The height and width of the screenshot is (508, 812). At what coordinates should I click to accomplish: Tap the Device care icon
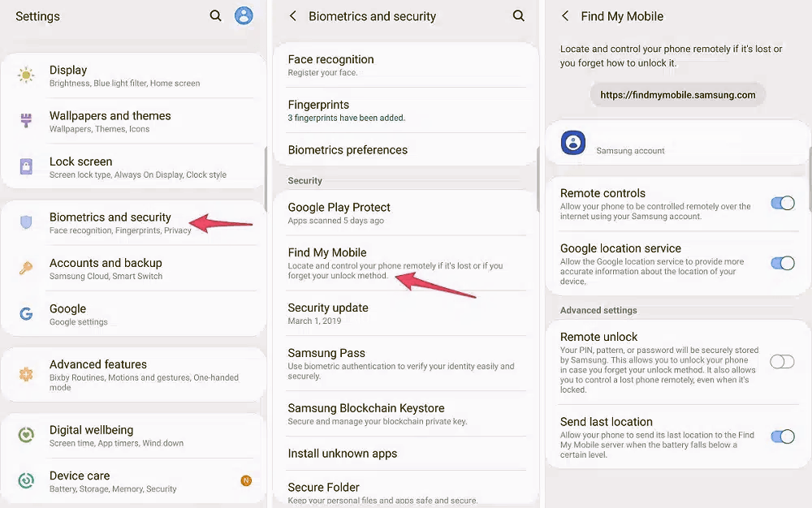tap(25, 481)
